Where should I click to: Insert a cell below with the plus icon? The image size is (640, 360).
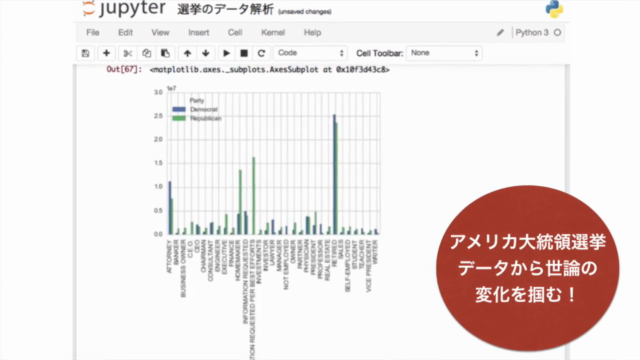point(107,53)
